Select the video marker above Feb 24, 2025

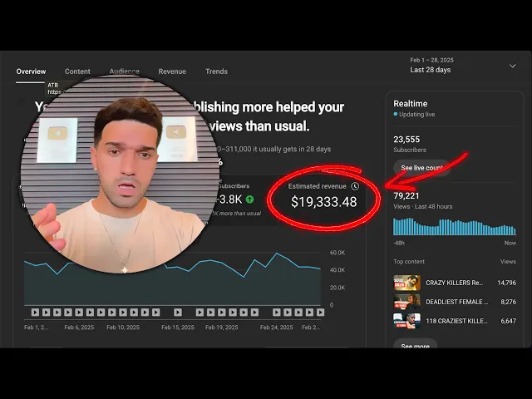(x=277, y=313)
